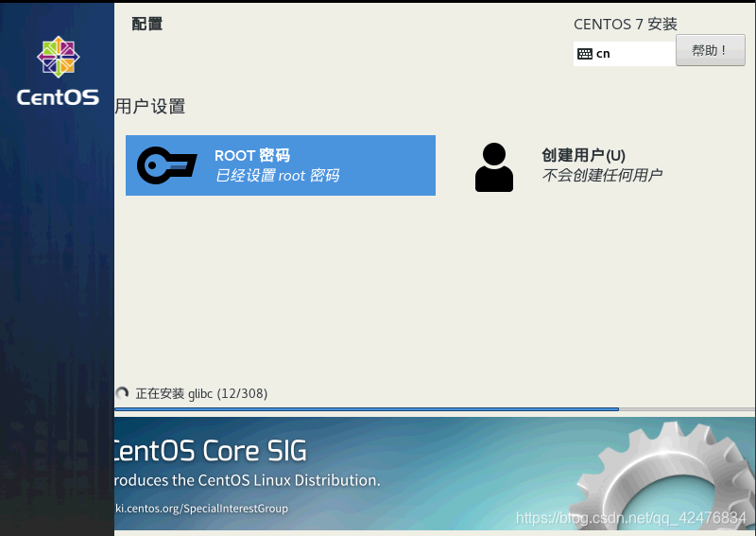Open 创建用户(U) user creation
The image size is (756, 536).
point(583,156)
